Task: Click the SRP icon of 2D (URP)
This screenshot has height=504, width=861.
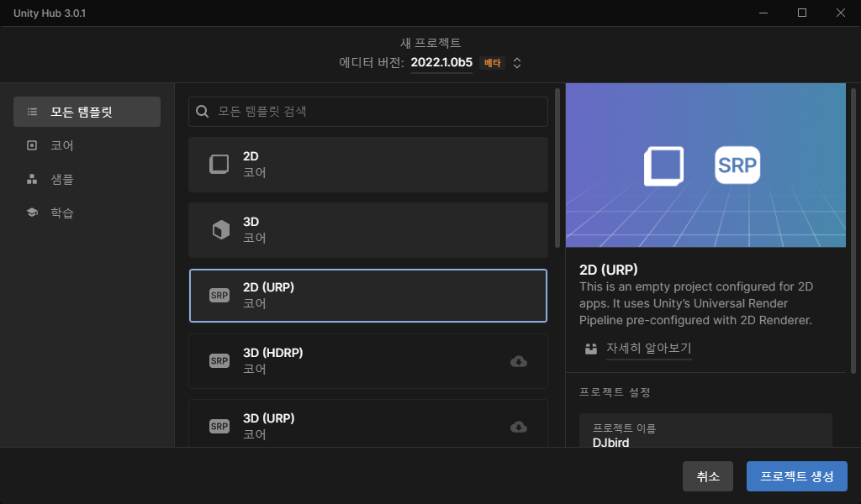Action: 219,296
